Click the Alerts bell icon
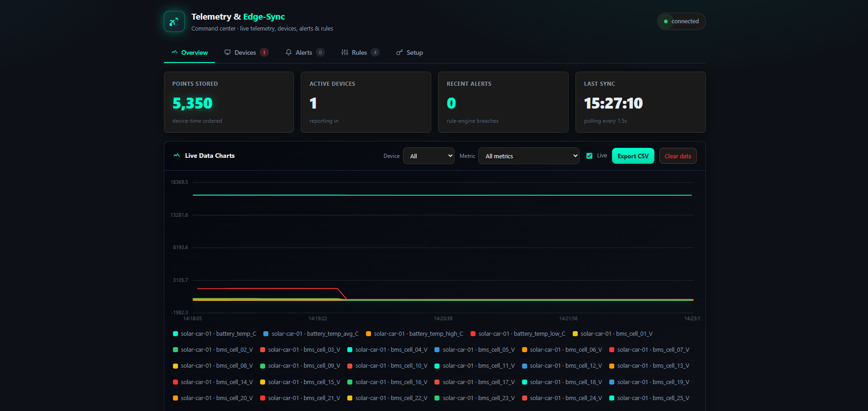This screenshot has width=868, height=411. tap(288, 52)
